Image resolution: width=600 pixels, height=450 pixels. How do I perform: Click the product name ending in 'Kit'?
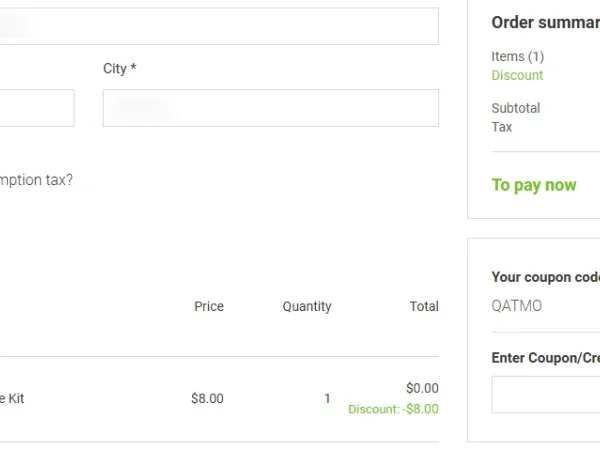pos(12,398)
